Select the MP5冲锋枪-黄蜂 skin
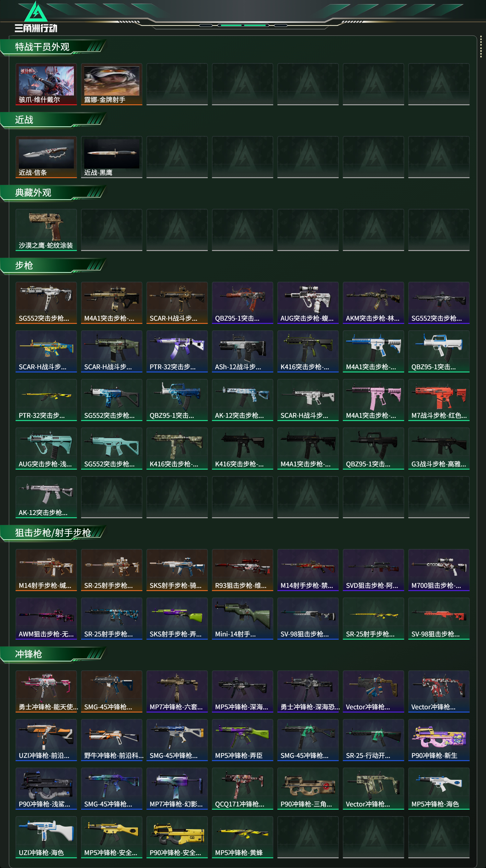Image resolution: width=486 pixels, height=868 pixels. point(242,837)
